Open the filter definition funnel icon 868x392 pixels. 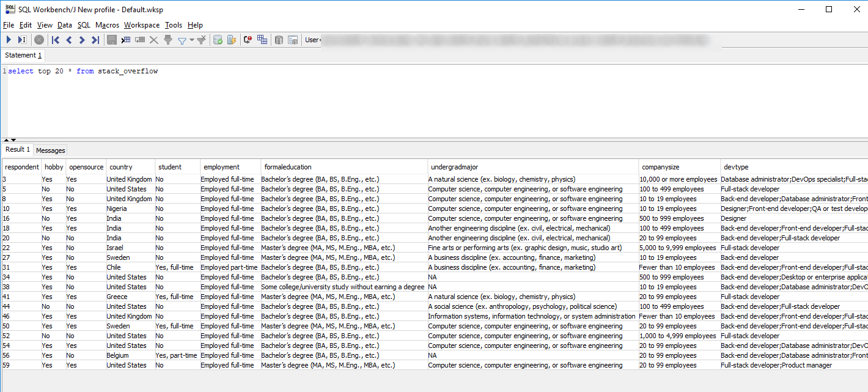tap(182, 40)
